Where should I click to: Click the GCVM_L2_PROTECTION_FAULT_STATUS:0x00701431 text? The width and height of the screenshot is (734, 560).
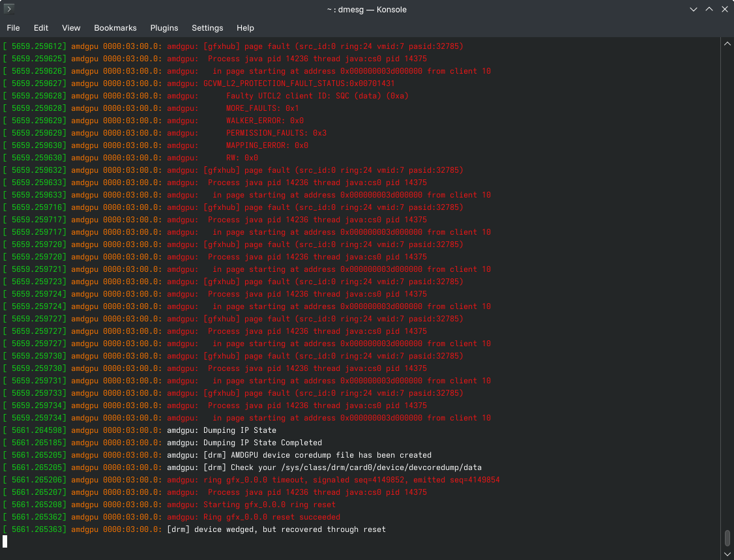click(299, 83)
